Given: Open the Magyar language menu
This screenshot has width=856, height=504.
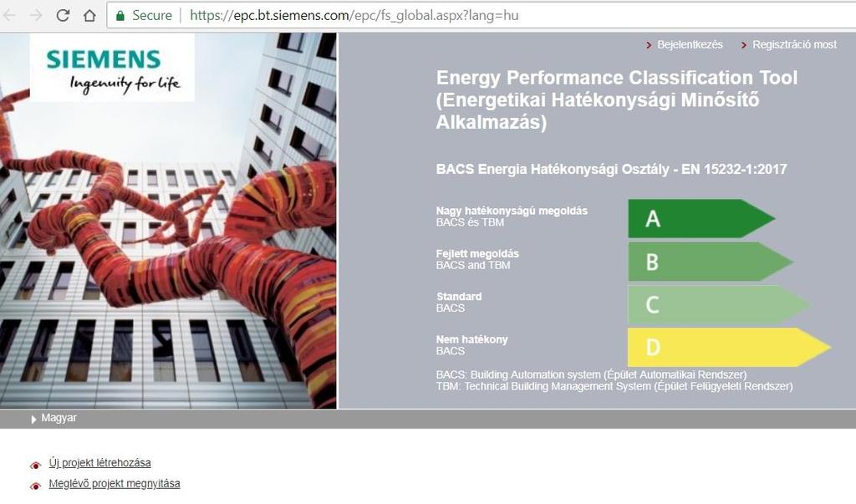Looking at the screenshot, I should pyautogui.click(x=59, y=418).
